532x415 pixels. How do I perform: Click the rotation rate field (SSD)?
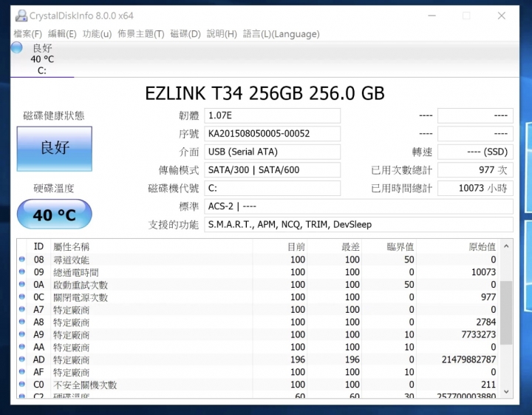tap(475, 152)
